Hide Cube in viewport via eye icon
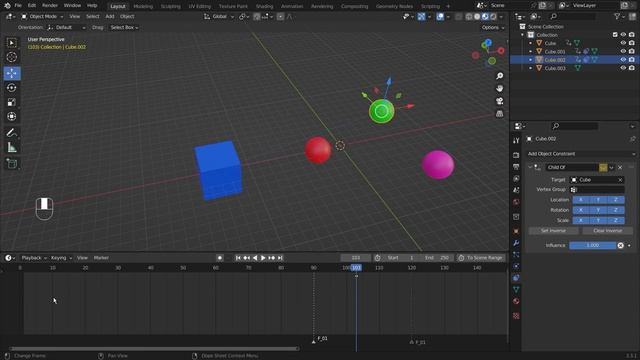 click(623, 43)
